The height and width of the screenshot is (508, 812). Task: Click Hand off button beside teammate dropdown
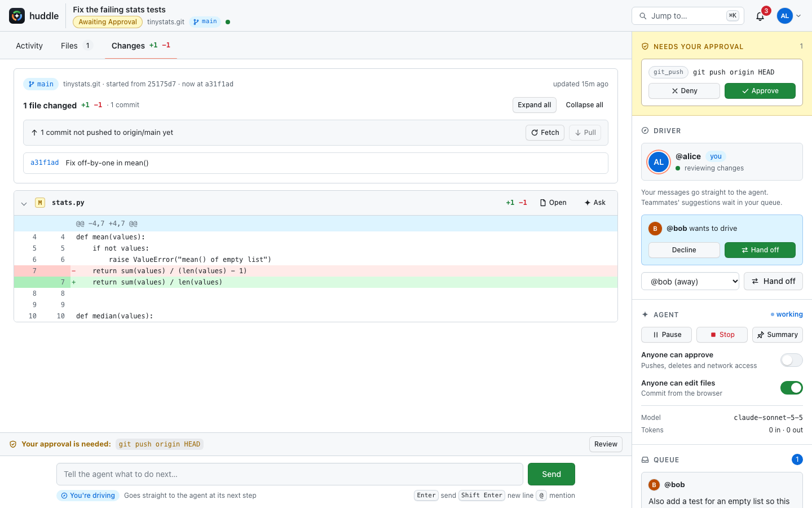(773, 281)
